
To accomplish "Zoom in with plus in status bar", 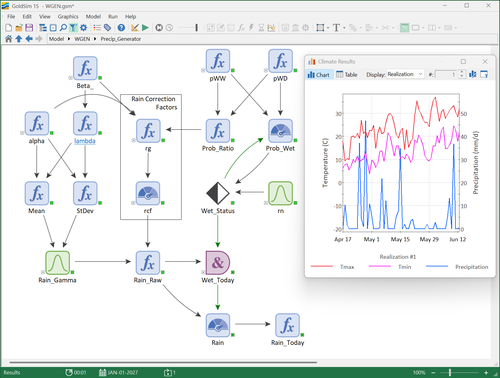I will [x=486, y=372].
